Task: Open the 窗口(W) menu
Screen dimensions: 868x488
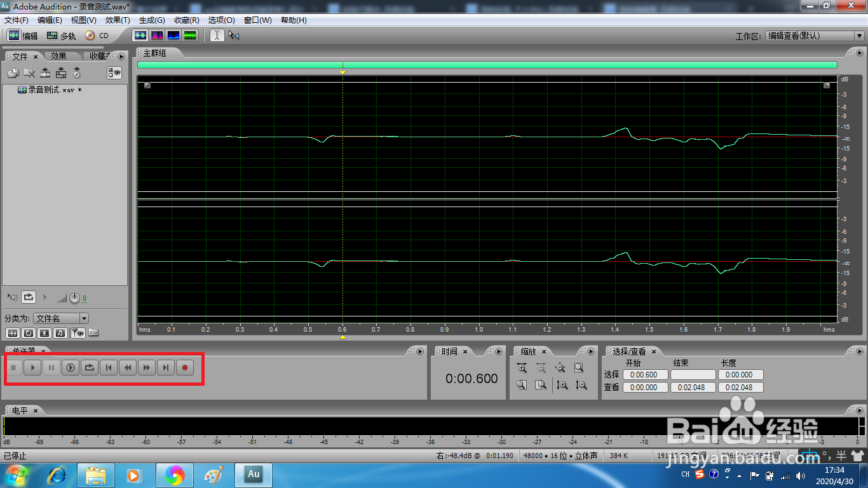Action: pos(257,20)
